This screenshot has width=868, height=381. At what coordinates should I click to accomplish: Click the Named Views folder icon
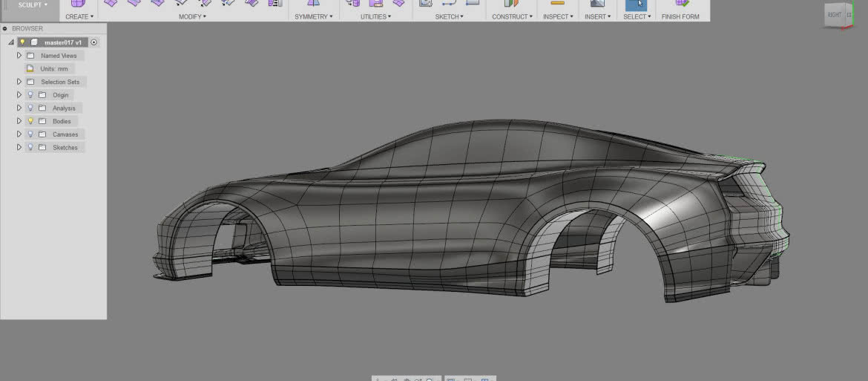coord(30,56)
